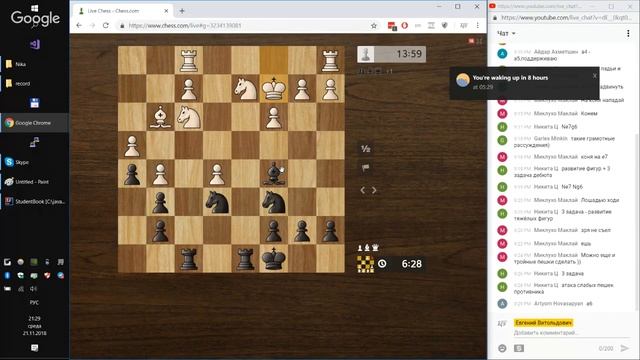Image resolution: width=640 pixels, height=360 pixels.
Task: Switch to Untitled - Paint window
Action: [x=35, y=182]
